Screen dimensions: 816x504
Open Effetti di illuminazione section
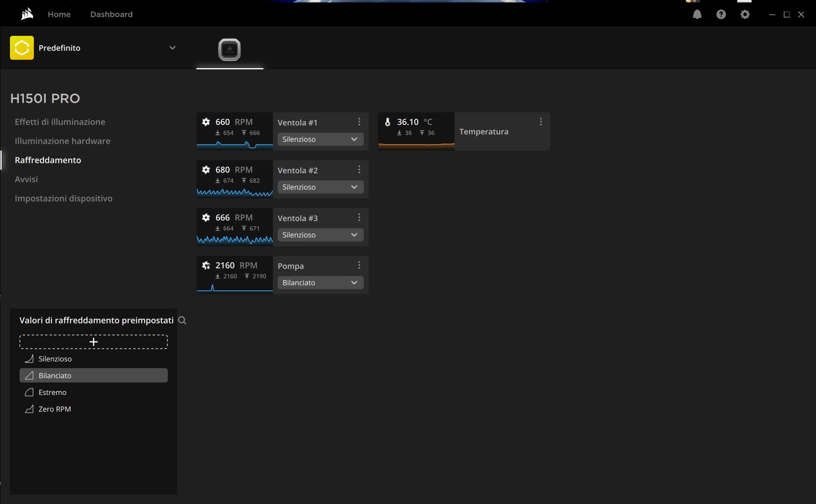pos(60,122)
